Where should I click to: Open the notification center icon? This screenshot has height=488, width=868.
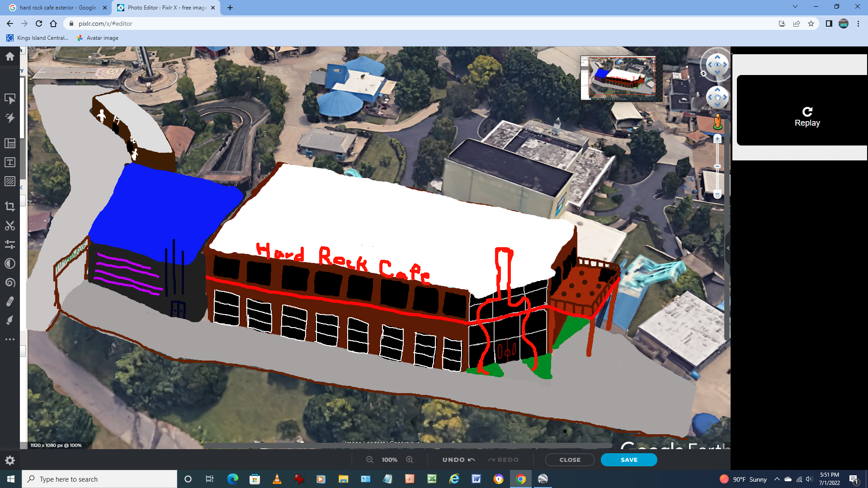tap(854, 479)
